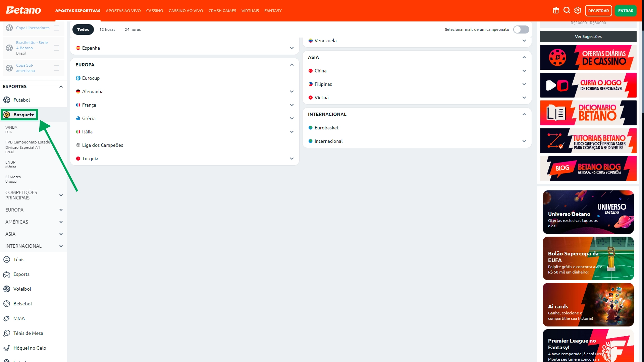Click the Filipinas flag icon
Screen dimensions: 644x362
click(x=311, y=84)
